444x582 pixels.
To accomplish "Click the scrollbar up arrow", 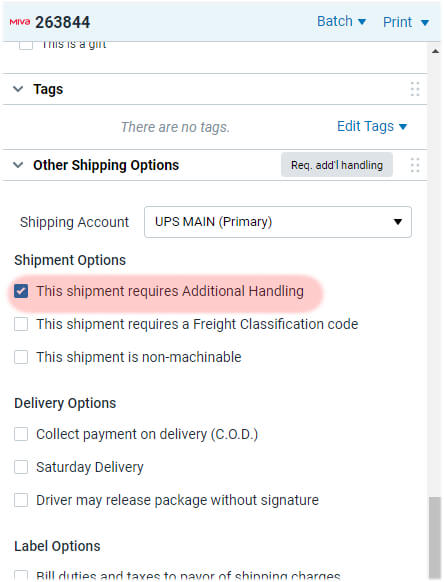I will [435, 51].
